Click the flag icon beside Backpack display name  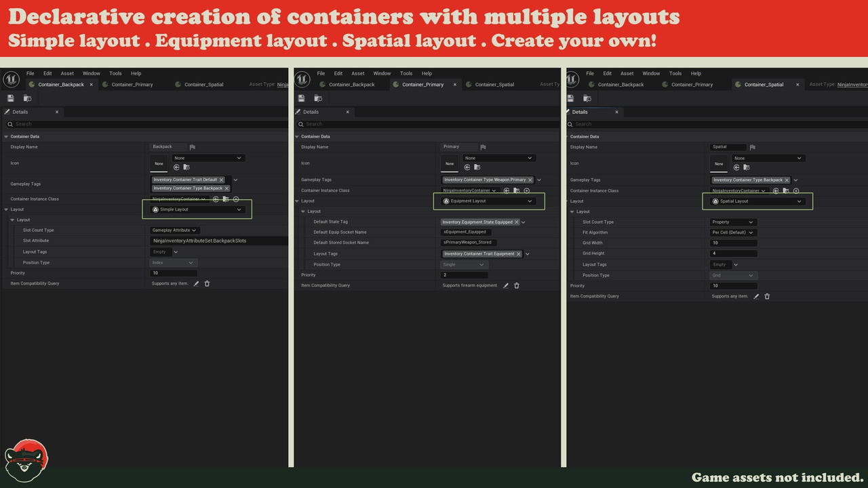coord(193,147)
